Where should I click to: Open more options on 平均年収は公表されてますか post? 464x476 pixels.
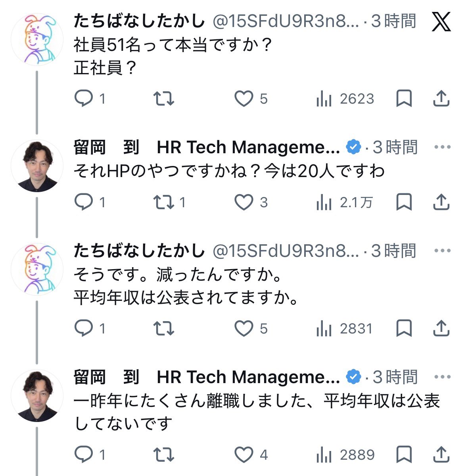point(442,251)
